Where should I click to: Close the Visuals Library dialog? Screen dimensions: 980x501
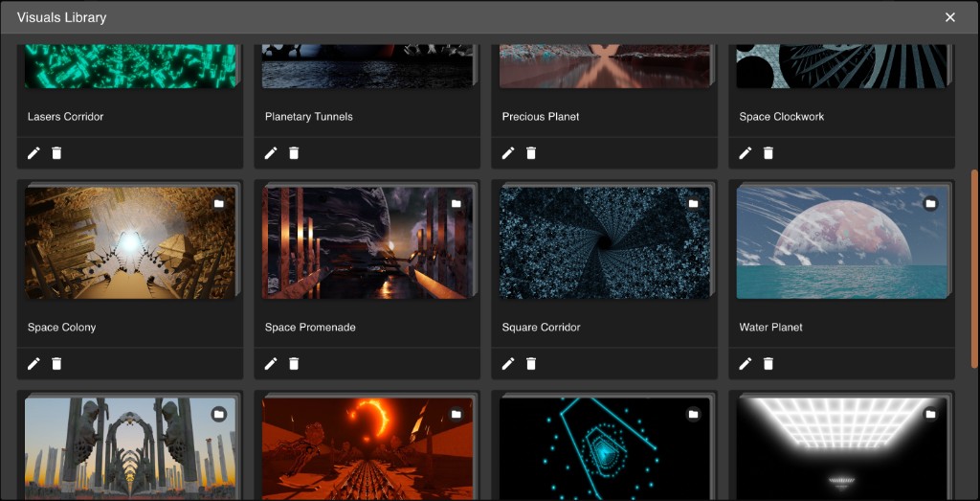(x=950, y=17)
